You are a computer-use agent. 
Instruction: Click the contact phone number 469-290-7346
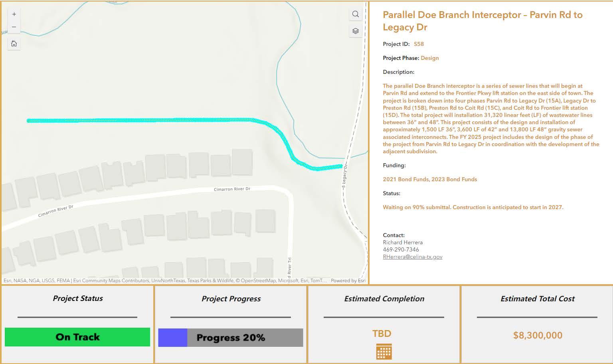tap(401, 249)
